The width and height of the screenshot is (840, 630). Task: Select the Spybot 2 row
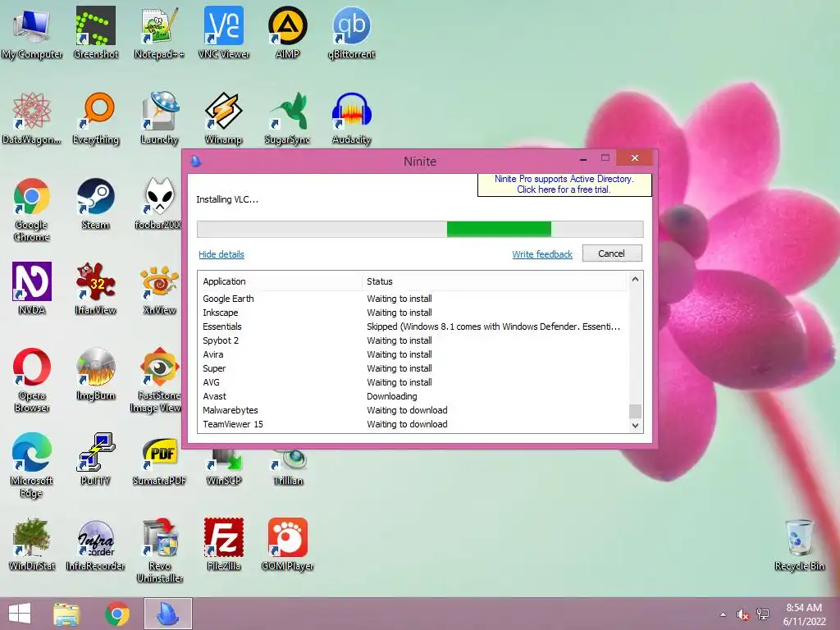tap(413, 340)
